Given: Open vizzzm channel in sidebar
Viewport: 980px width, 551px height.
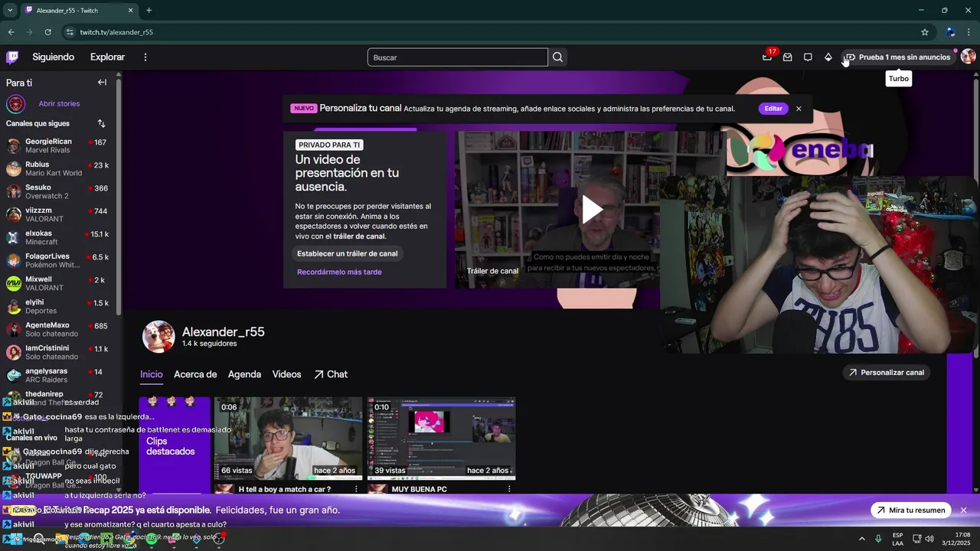Looking at the screenshot, I should coord(60,214).
